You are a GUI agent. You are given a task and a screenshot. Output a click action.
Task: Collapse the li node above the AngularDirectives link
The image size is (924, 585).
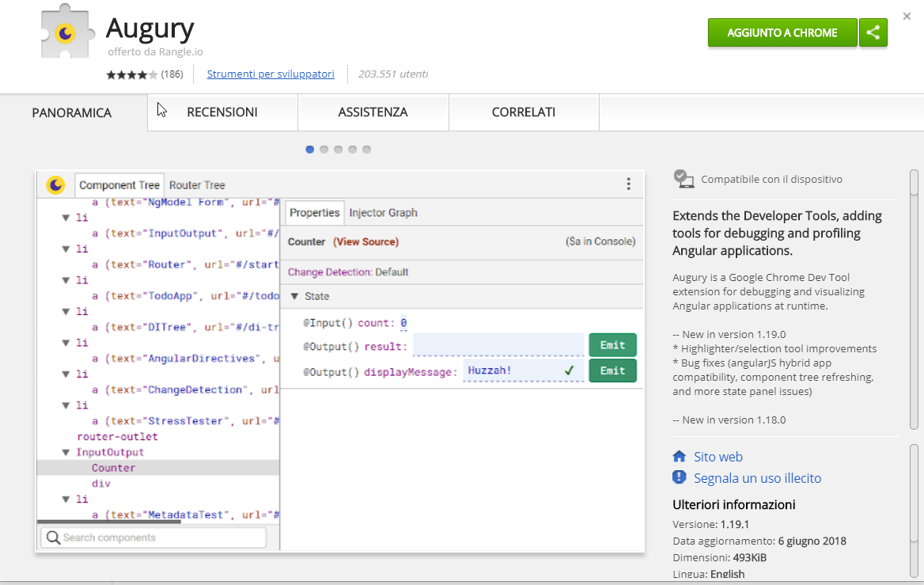[x=66, y=343]
